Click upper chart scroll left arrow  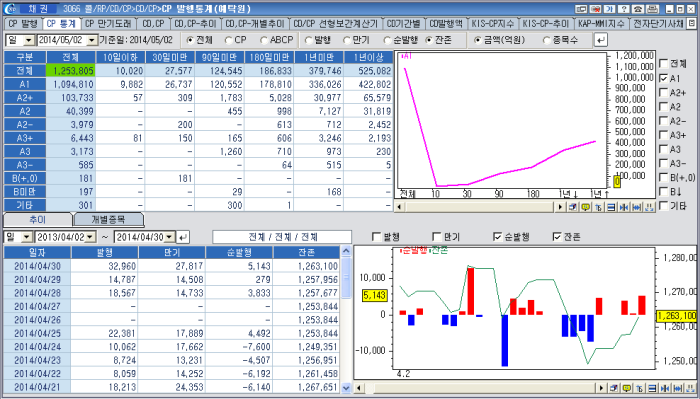click(x=399, y=207)
